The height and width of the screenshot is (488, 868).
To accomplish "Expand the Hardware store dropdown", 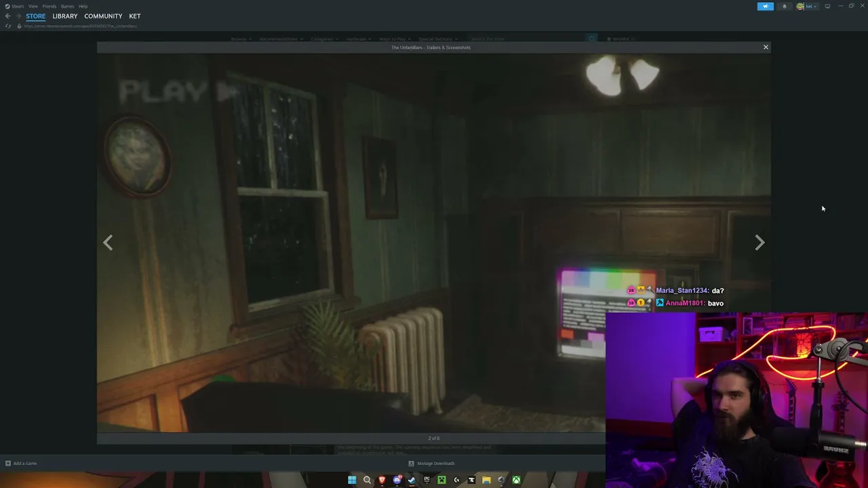I will tap(359, 39).
